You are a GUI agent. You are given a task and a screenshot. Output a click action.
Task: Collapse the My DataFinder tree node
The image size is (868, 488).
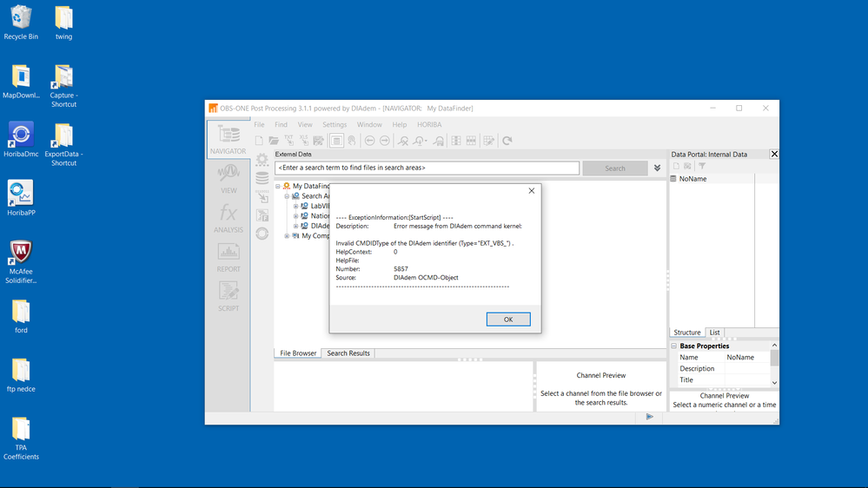point(278,187)
